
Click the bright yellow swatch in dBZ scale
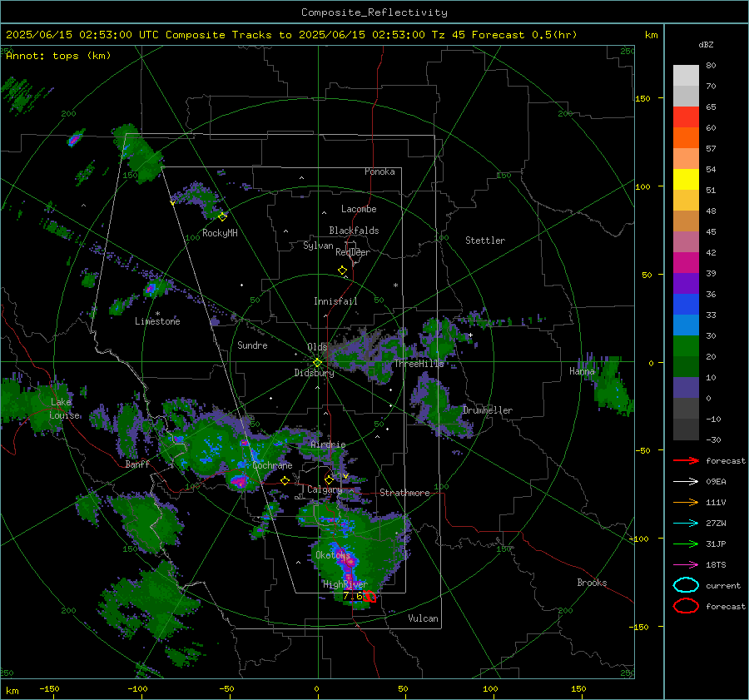(x=686, y=179)
